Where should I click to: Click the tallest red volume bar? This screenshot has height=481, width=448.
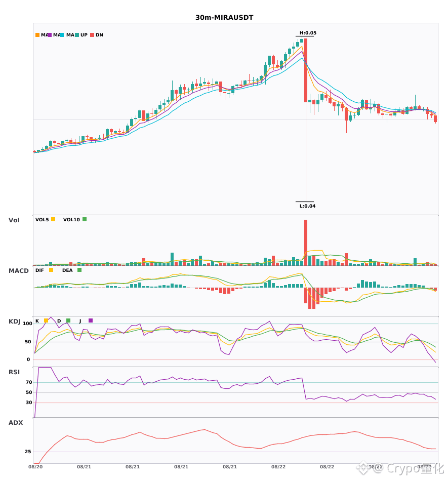pos(306,243)
